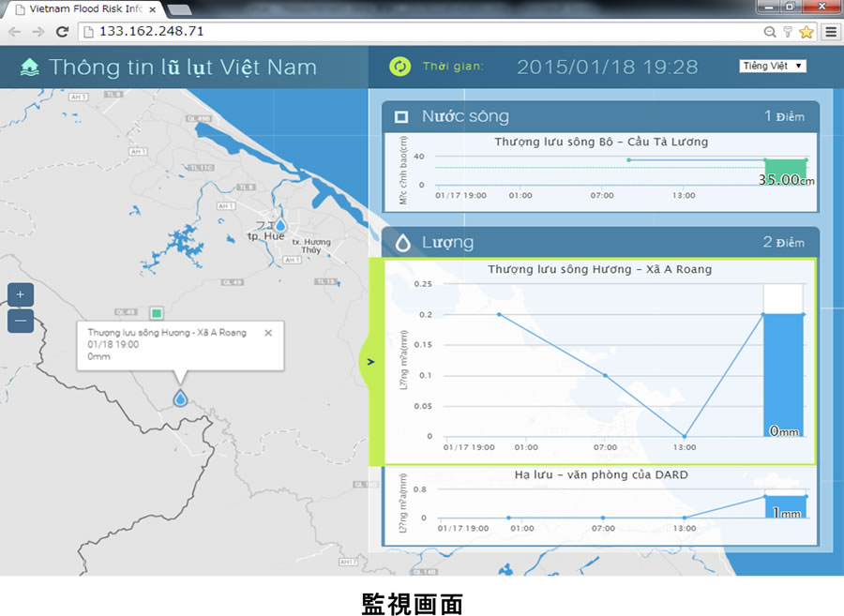Zoom out the map with minus button

21,321
